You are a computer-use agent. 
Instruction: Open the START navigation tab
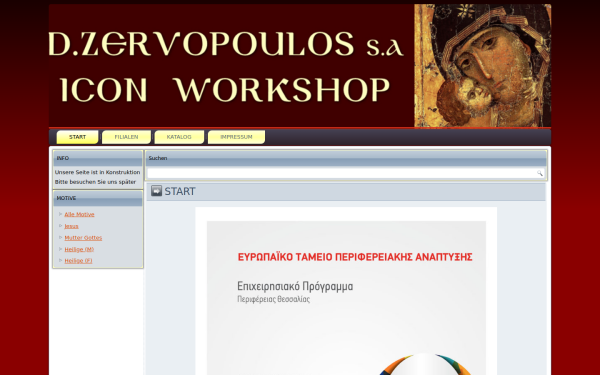(77, 137)
